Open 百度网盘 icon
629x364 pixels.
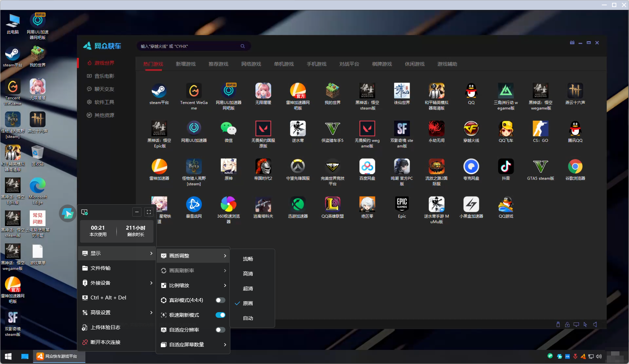pyautogui.click(x=367, y=169)
